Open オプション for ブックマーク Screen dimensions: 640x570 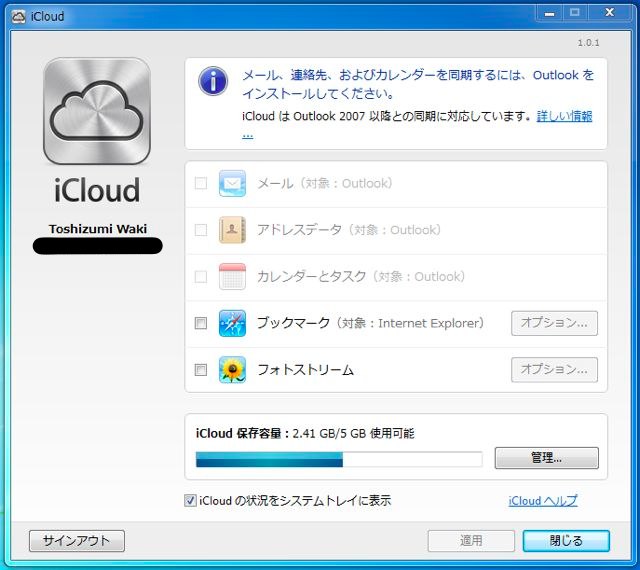tap(554, 323)
